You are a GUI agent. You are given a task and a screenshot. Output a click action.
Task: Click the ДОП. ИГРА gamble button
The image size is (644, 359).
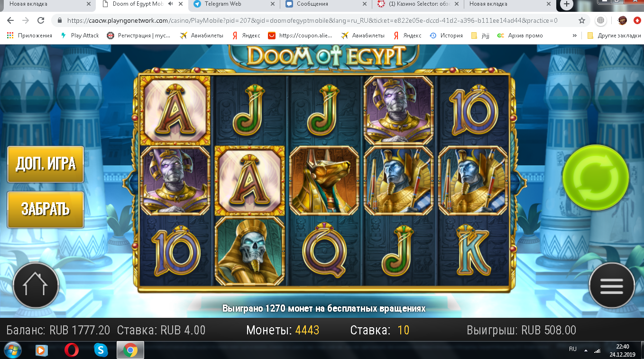[46, 164]
